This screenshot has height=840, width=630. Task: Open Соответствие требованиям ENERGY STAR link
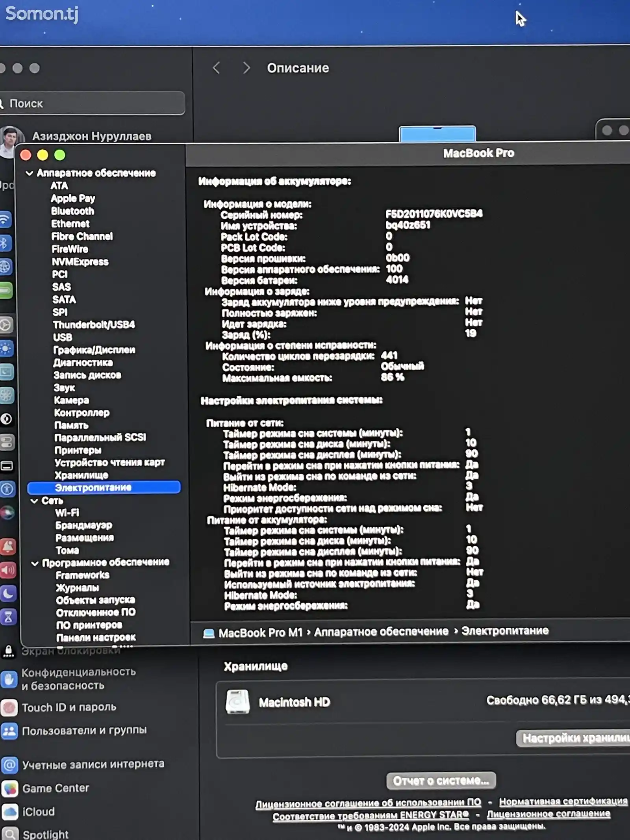click(x=371, y=816)
